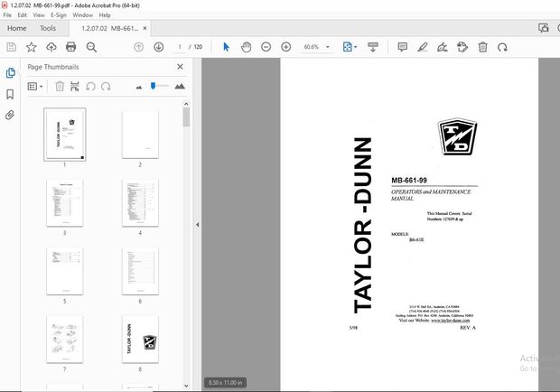The height and width of the screenshot is (392, 560).
Task: Open the sign document tool icon
Action: (x=443, y=47)
